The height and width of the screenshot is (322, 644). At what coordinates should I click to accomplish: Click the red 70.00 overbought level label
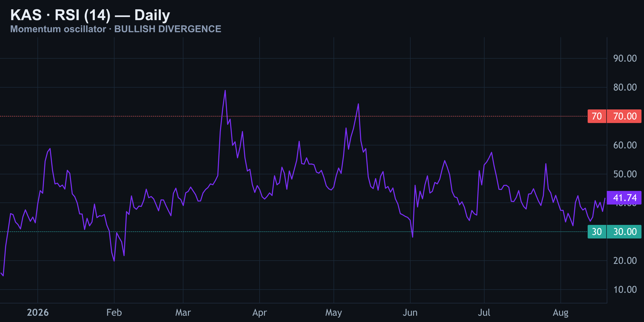(624, 116)
